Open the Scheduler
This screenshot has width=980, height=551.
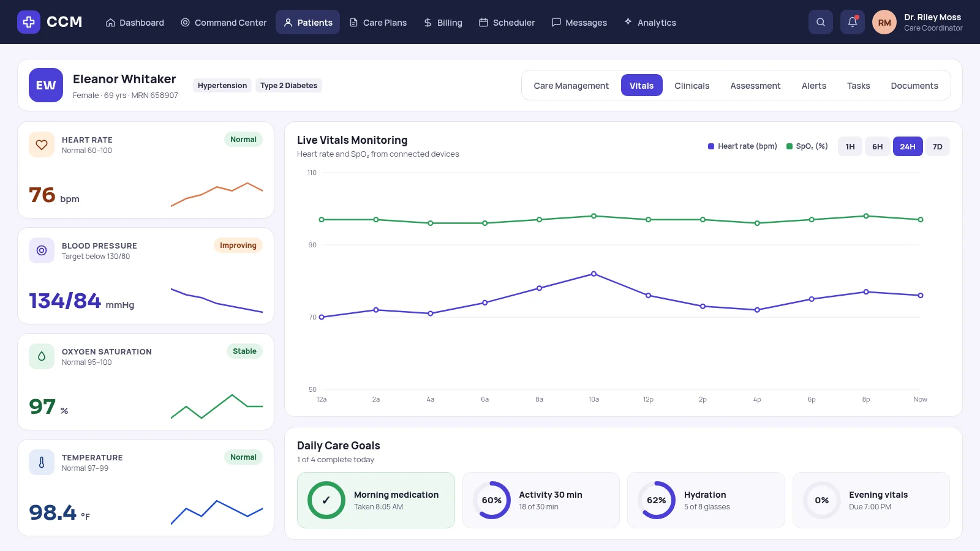click(507, 22)
